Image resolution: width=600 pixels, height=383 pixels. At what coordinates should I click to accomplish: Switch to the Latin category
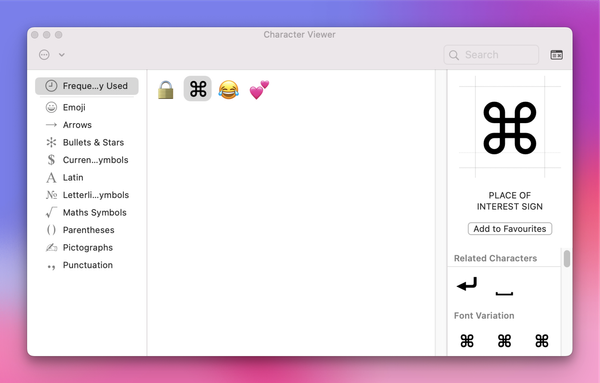(87, 178)
